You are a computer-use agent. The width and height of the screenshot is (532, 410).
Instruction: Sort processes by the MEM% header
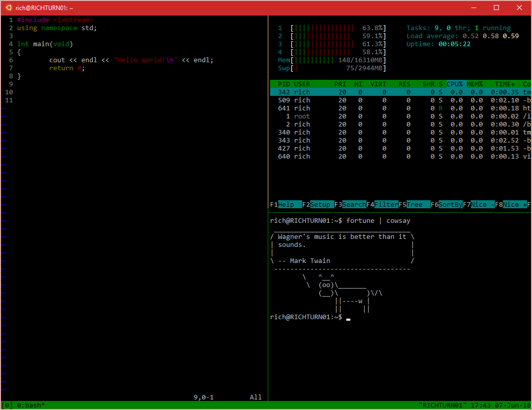coord(474,84)
